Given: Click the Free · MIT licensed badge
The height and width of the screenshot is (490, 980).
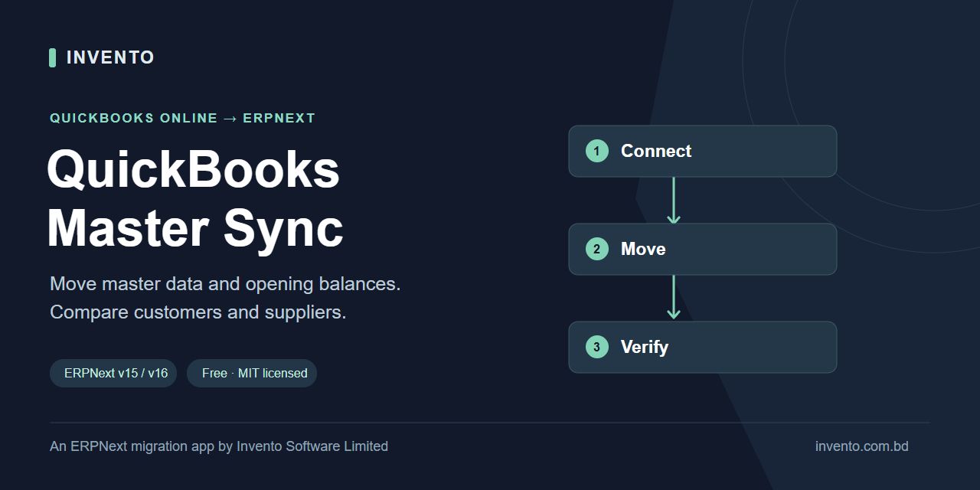Looking at the screenshot, I should [252, 374].
